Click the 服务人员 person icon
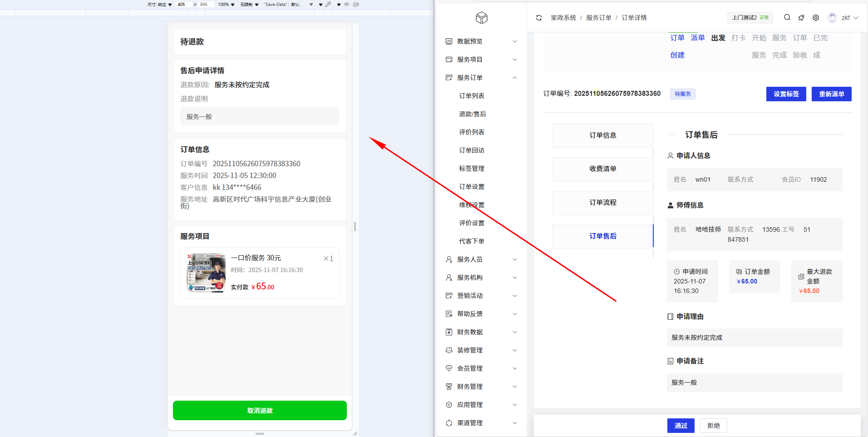The image size is (868, 437). tap(449, 259)
